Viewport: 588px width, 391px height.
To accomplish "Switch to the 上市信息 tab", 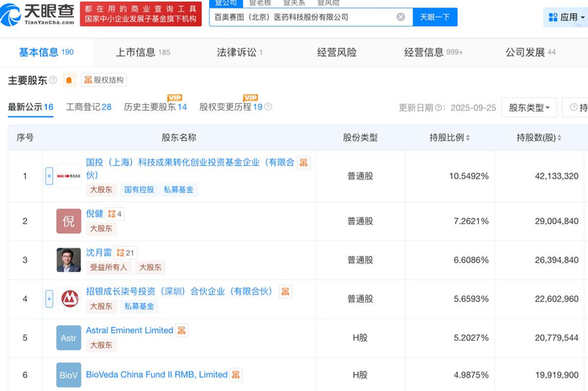I will 144,52.
